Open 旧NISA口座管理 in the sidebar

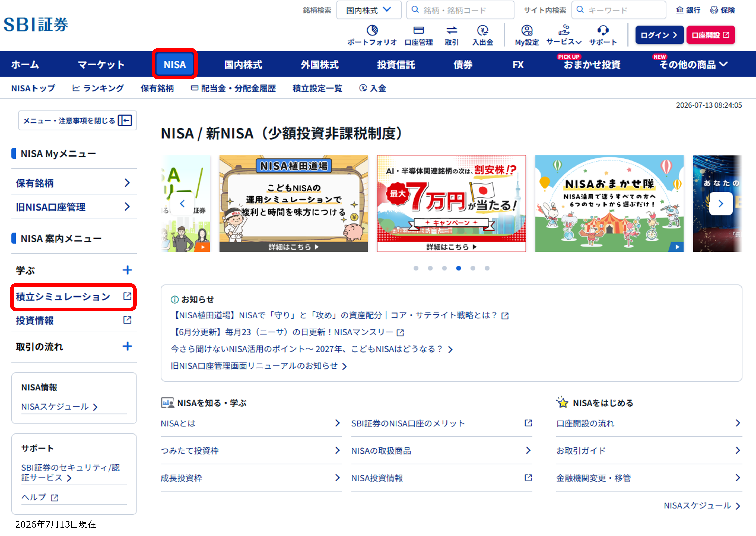click(x=74, y=207)
